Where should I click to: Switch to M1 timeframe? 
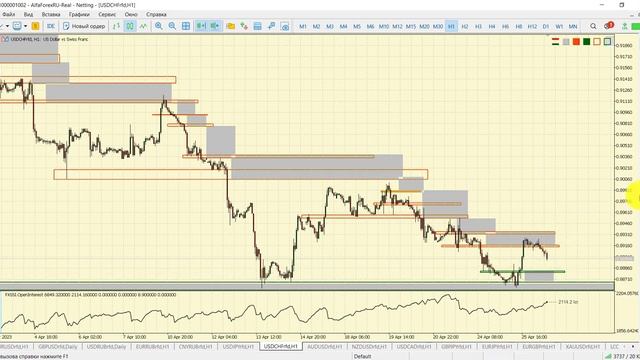pos(303,26)
